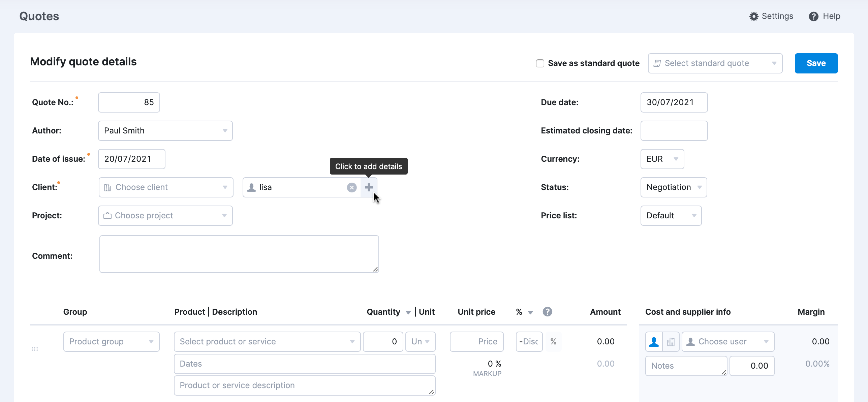The height and width of the screenshot is (402, 868).
Task: Toggle the percent discount type button
Action: (553, 342)
